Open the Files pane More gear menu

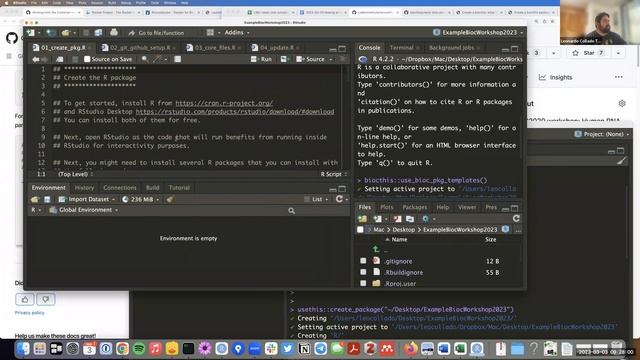click(x=428, y=219)
